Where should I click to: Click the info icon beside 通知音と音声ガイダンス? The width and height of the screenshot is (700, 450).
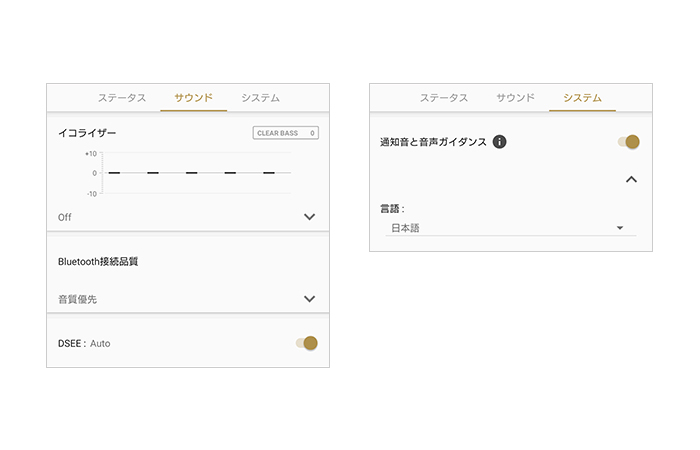[500, 142]
